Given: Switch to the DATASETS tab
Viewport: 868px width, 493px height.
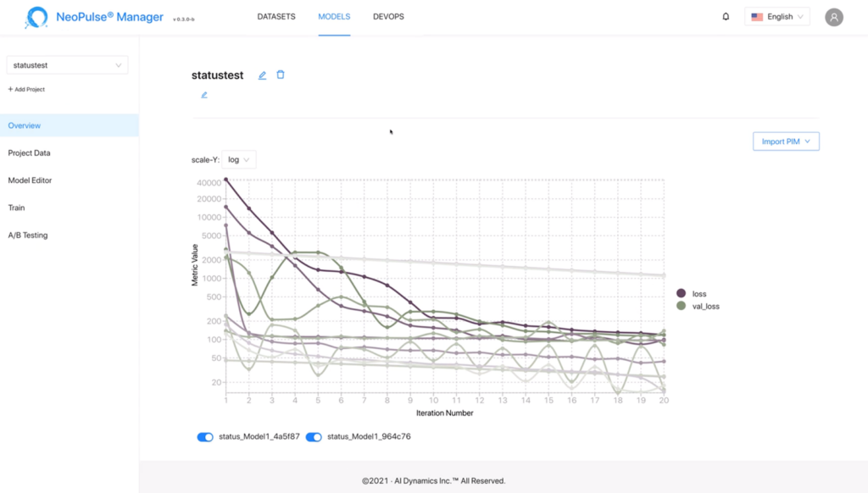Looking at the screenshot, I should 276,17.
